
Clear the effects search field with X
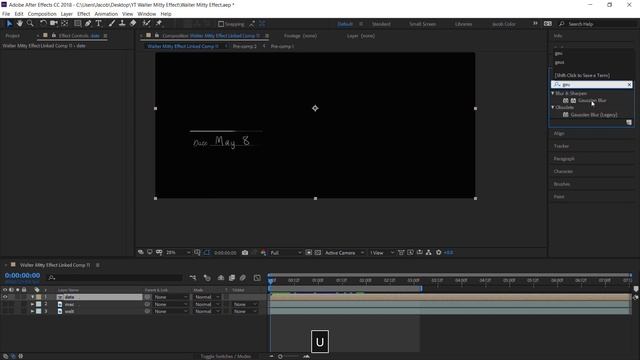coord(629,84)
